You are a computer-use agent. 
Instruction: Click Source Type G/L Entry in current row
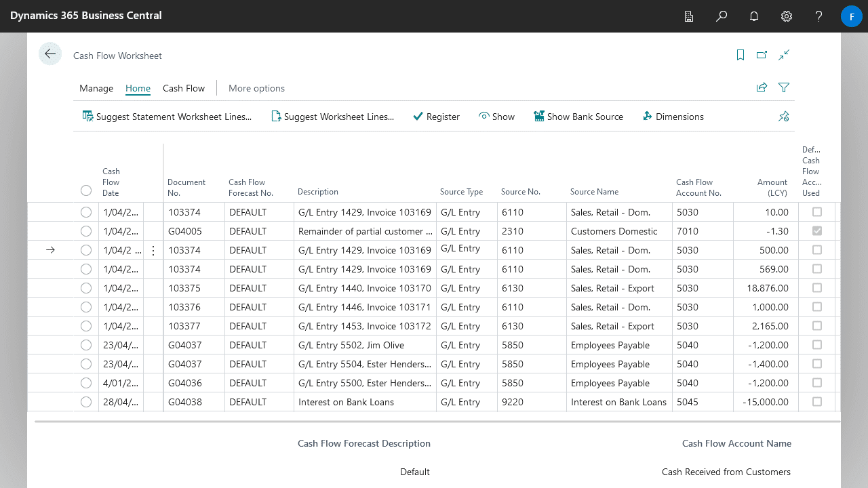(x=467, y=250)
